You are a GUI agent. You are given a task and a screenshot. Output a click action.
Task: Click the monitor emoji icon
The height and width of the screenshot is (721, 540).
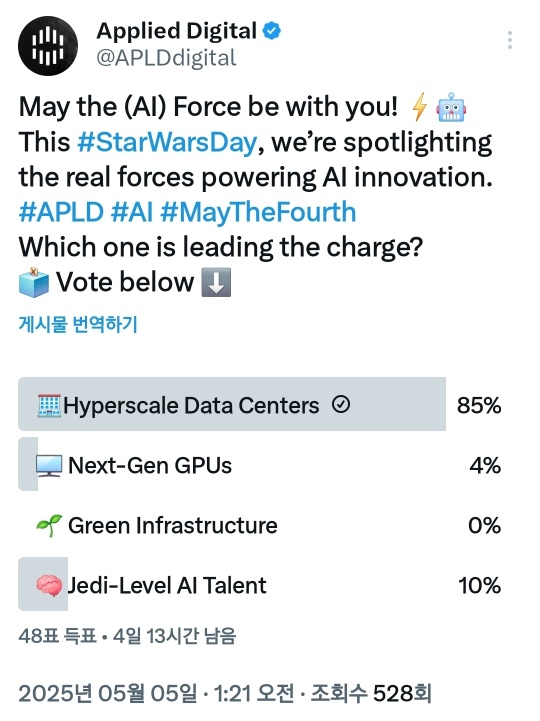click(49, 465)
